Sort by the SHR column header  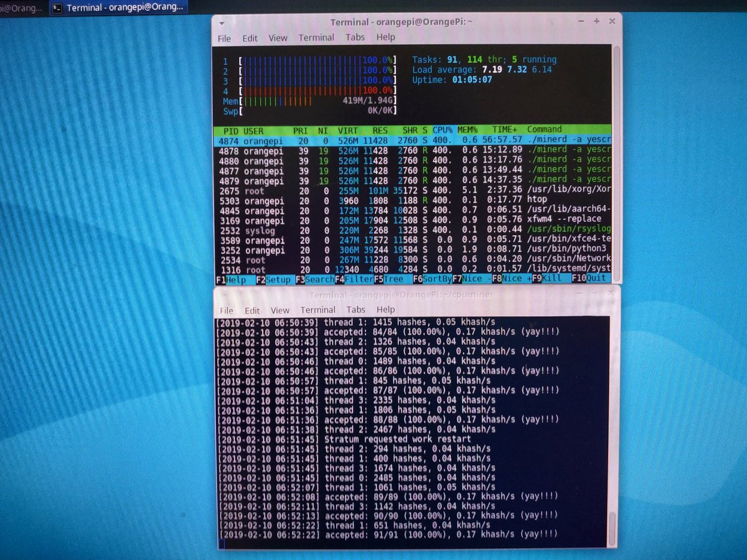tap(410, 131)
